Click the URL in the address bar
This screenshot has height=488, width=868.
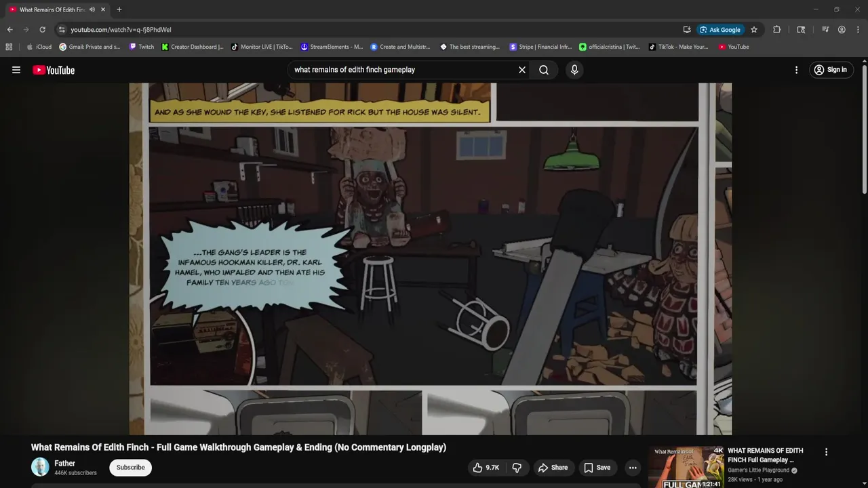point(121,30)
